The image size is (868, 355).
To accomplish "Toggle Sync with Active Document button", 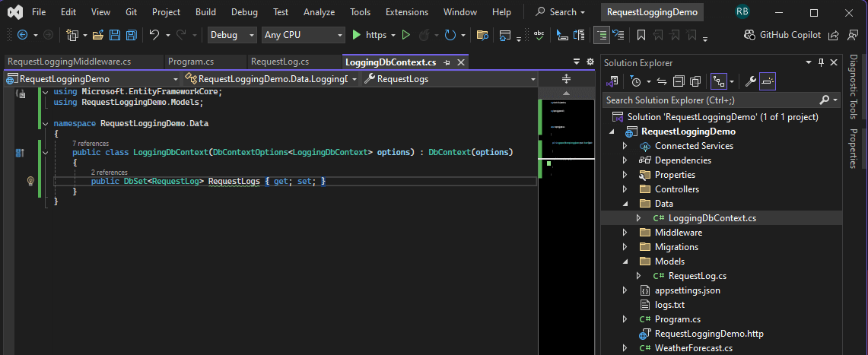I will point(662,81).
